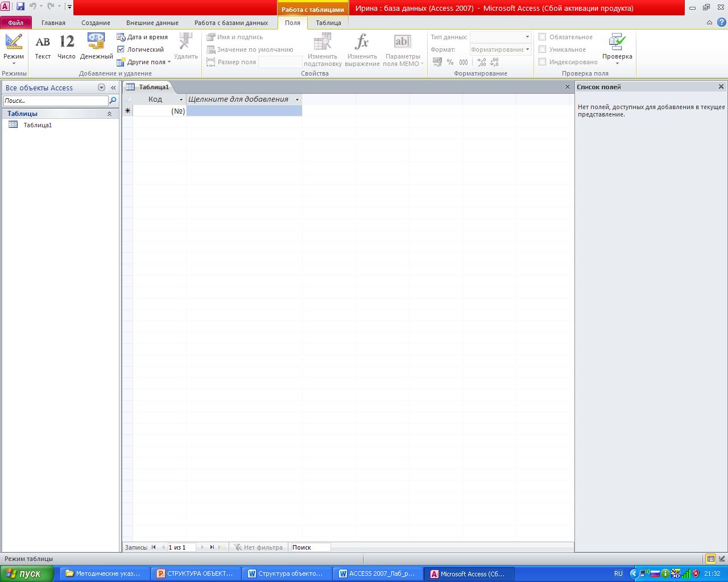Add a Число field using 12 icon
The width and height of the screenshot is (728, 582).
pos(67,47)
